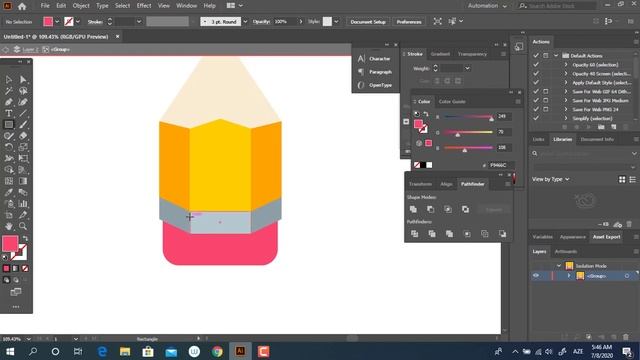Open the Automation workspace switcher
Viewport: 640px width, 360px height.
487,6
